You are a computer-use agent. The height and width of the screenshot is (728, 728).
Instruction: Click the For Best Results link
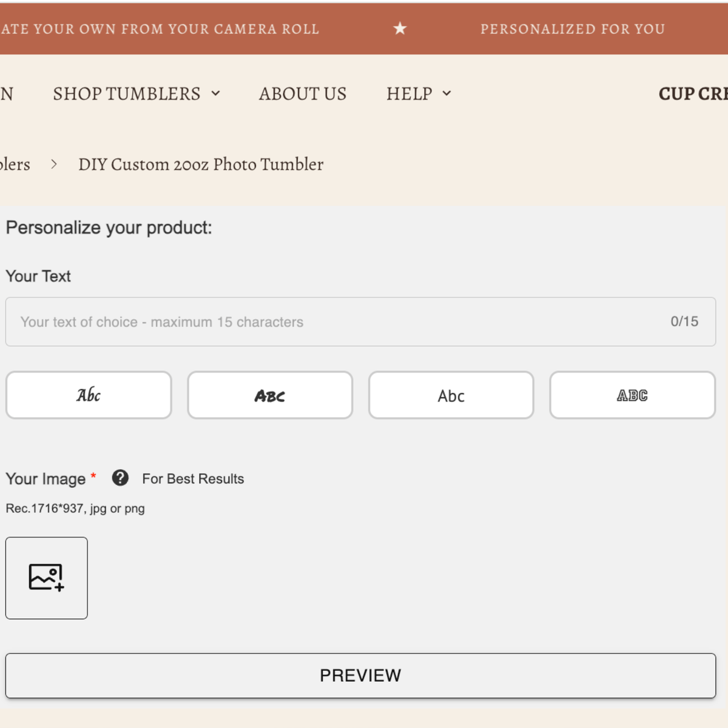click(193, 479)
